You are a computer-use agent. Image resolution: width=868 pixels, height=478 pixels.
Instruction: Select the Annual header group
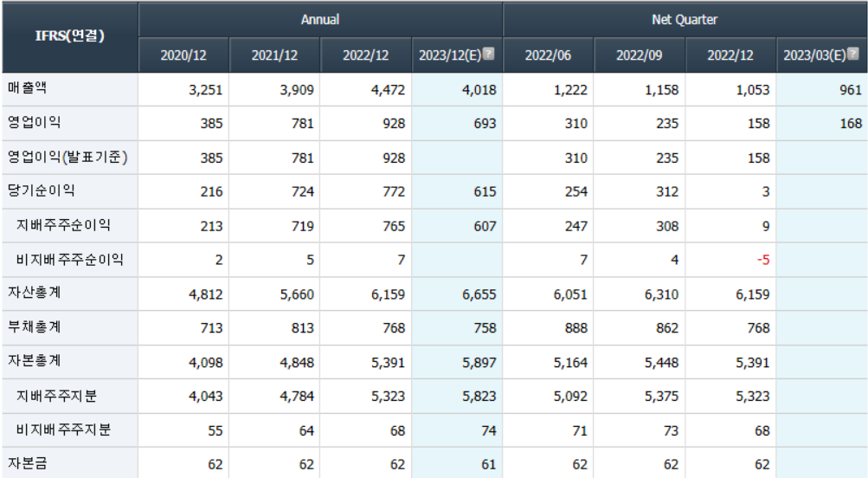pos(320,19)
